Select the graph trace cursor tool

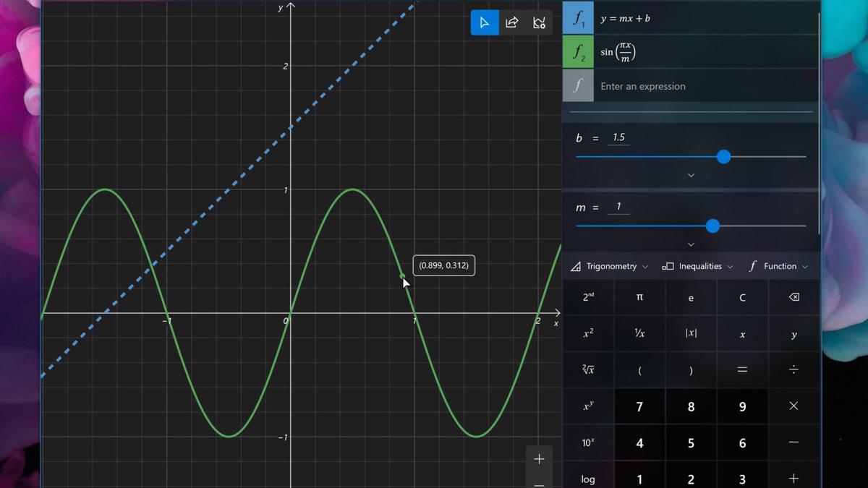484,22
